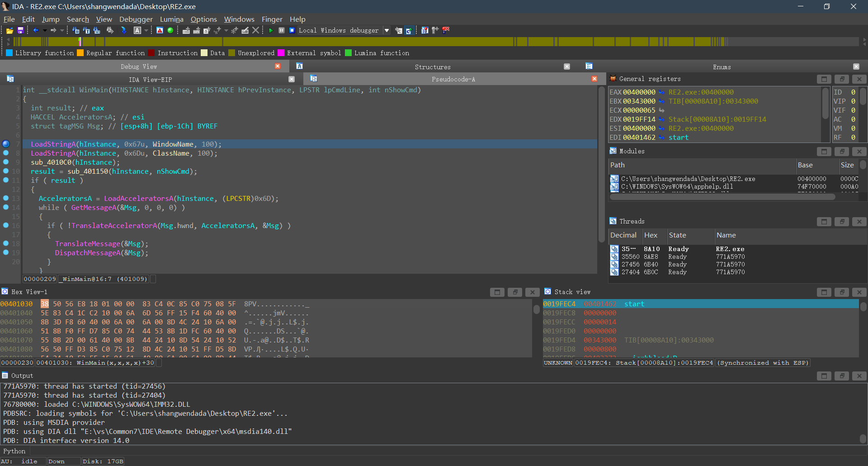This screenshot has height=466, width=868.
Task: Click the text 'A' toolbar icon
Action: click(137, 30)
